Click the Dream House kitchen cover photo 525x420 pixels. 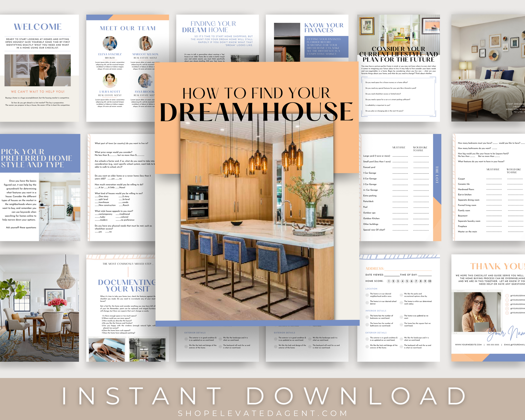[x=257, y=221]
